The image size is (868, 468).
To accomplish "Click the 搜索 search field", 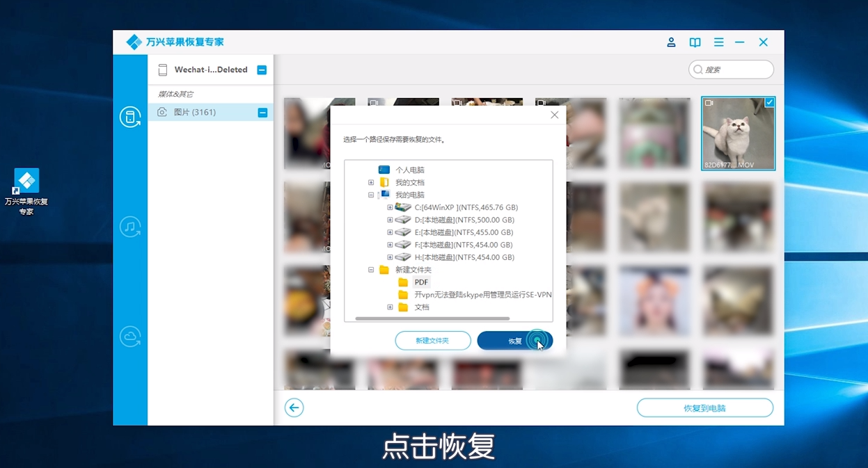I will pos(731,69).
